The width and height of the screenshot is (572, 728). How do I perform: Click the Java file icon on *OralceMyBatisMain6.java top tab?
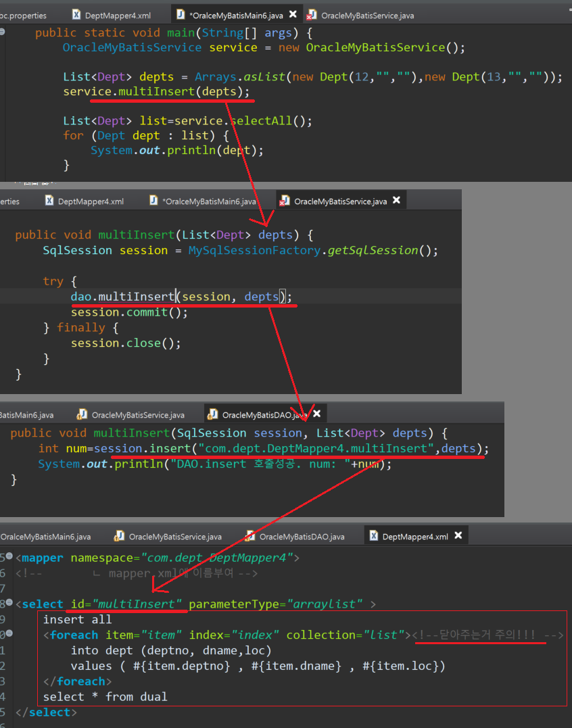pyautogui.click(x=181, y=15)
